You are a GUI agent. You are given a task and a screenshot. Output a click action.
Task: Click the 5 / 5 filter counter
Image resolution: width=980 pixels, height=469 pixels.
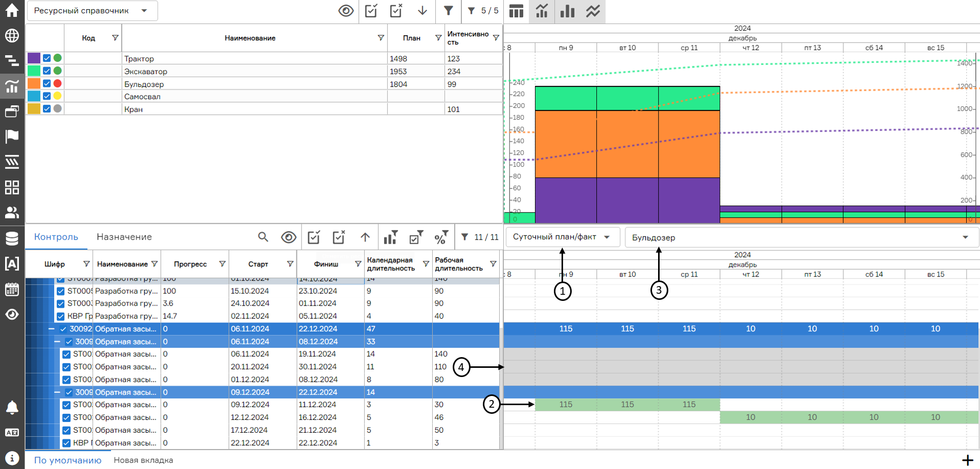(483, 11)
